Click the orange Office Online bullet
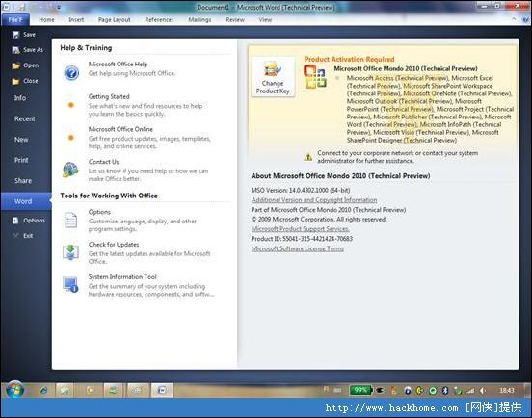The height and width of the screenshot is (418, 532). click(71, 138)
